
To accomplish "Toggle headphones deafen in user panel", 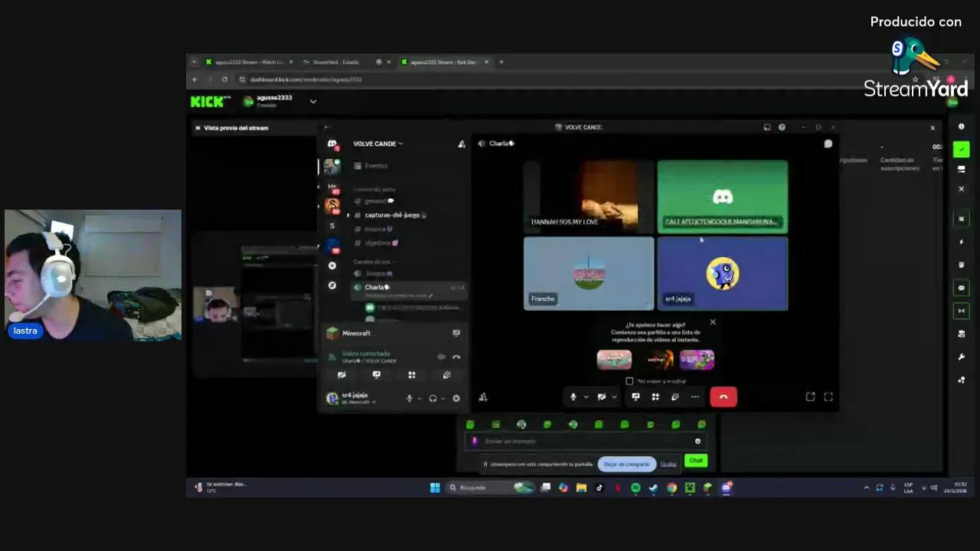I will pyautogui.click(x=433, y=398).
